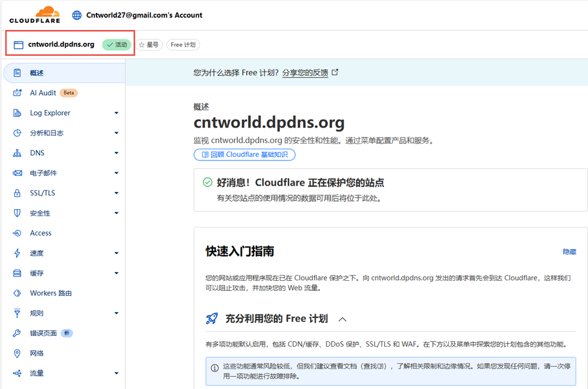Hide quick start guide via 隐藏
The width and height of the screenshot is (588, 389).
pos(569,252)
